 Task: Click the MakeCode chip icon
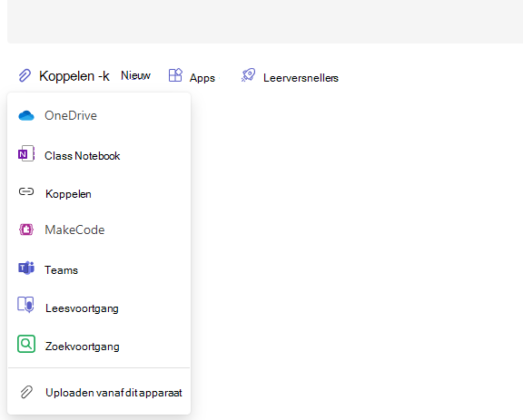click(x=26, y=230)
